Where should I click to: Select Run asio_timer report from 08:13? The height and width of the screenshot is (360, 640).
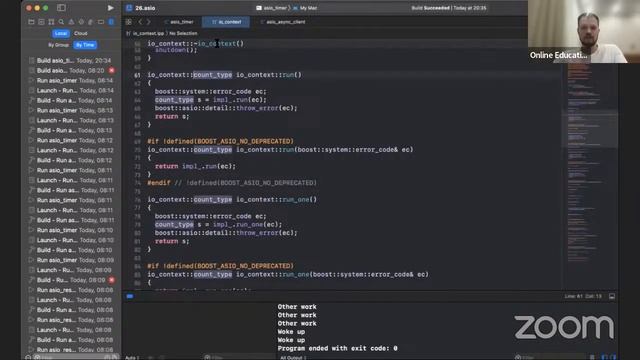pos(71,110)
